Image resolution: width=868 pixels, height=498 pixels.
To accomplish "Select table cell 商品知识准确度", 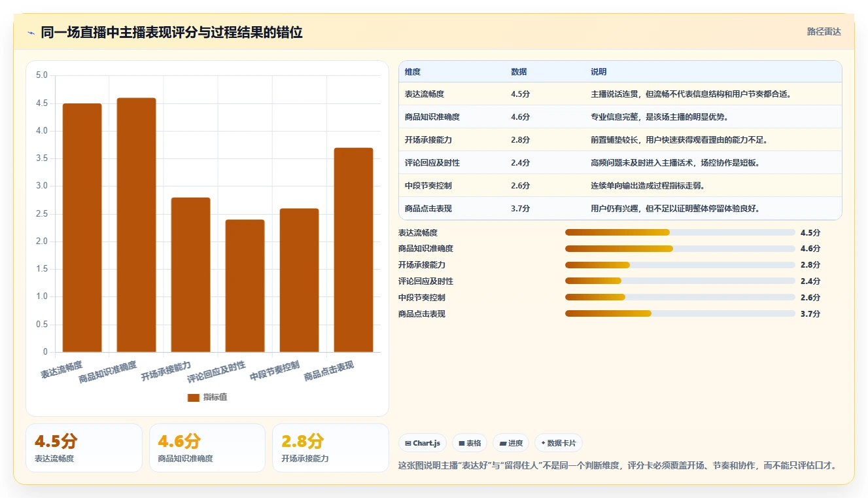I will [432, 117].
